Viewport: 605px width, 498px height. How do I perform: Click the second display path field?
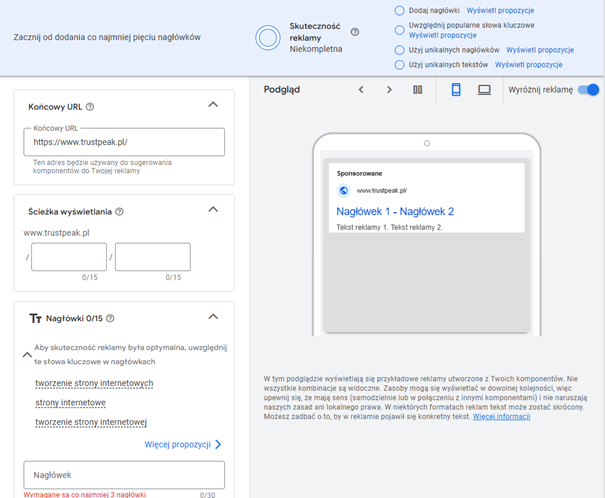tap(153, 257)
